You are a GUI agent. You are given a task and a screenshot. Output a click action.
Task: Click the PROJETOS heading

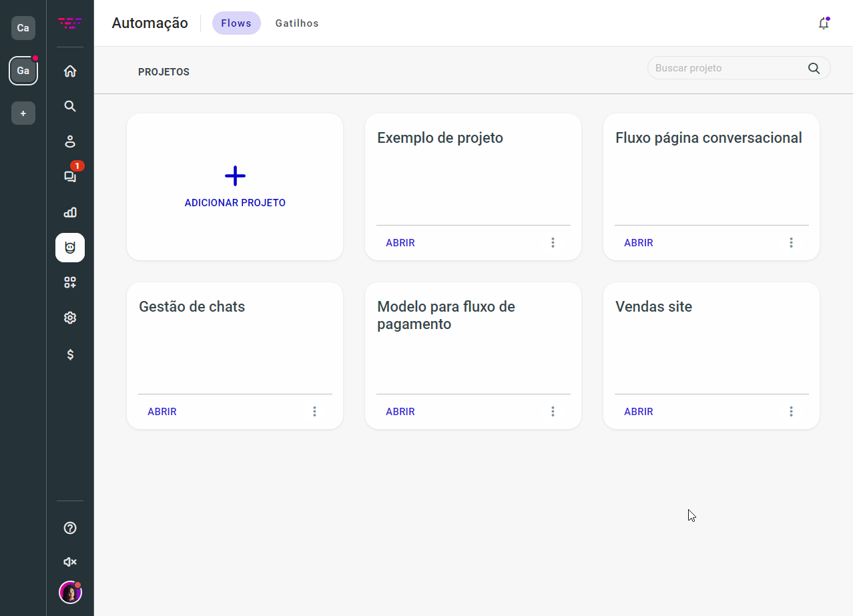164,72
